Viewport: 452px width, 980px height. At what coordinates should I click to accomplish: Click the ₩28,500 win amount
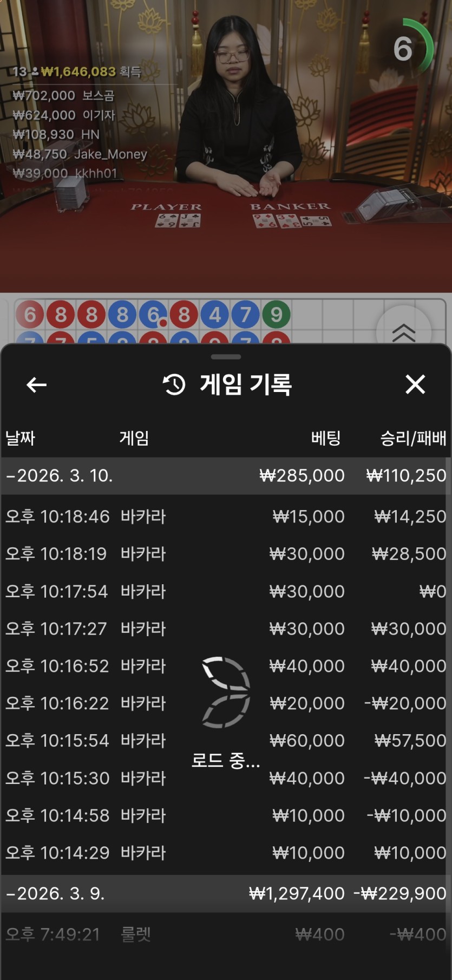click(x=409, y=554)
